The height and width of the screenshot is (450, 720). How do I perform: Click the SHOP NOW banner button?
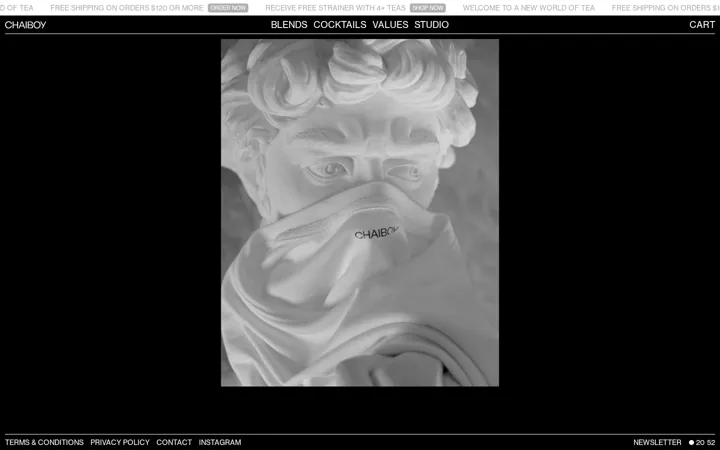[x=428, y=8]
